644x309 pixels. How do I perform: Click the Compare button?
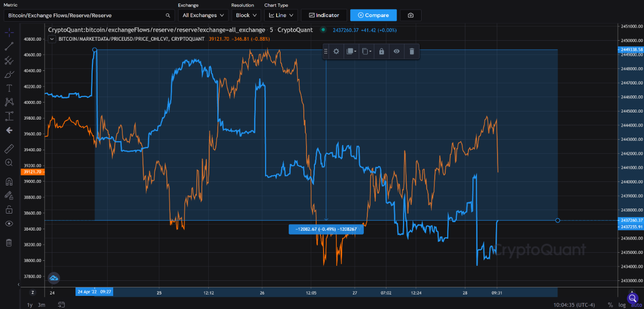[x=373, y=15]
